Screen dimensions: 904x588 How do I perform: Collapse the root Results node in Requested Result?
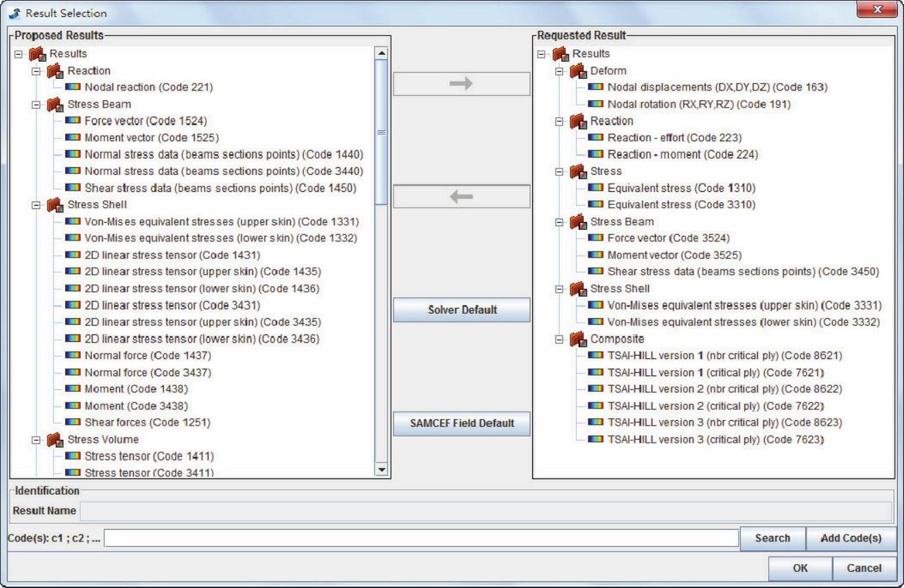tap(542, 54)
